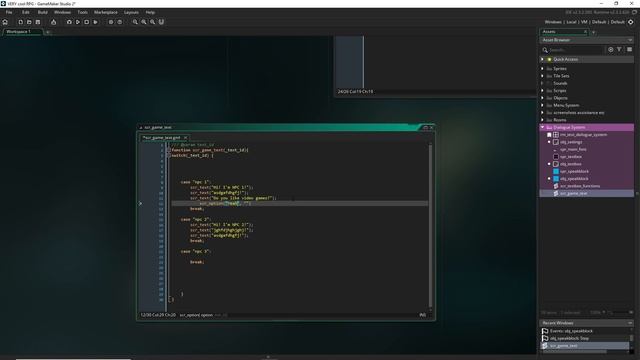Screen dimensions: 640x360
Task: Expand the Rooms folder
Action: [542, 120]
